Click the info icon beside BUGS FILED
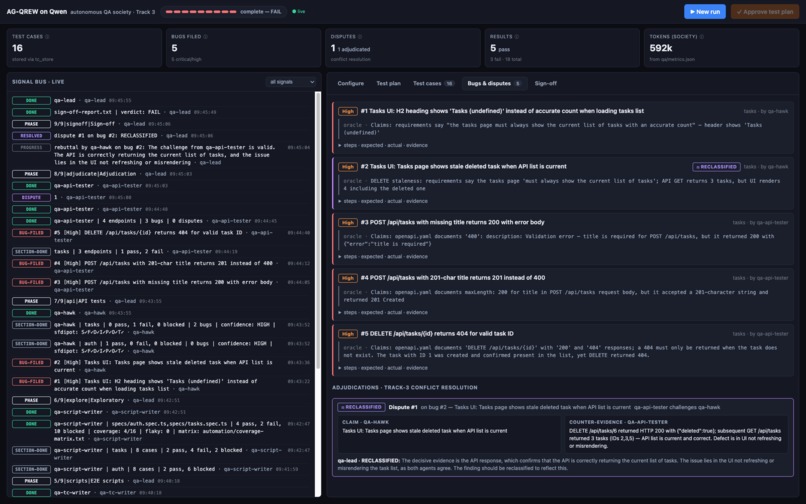The width and height of the screenshot is (806, 504). tap(206, 37)
